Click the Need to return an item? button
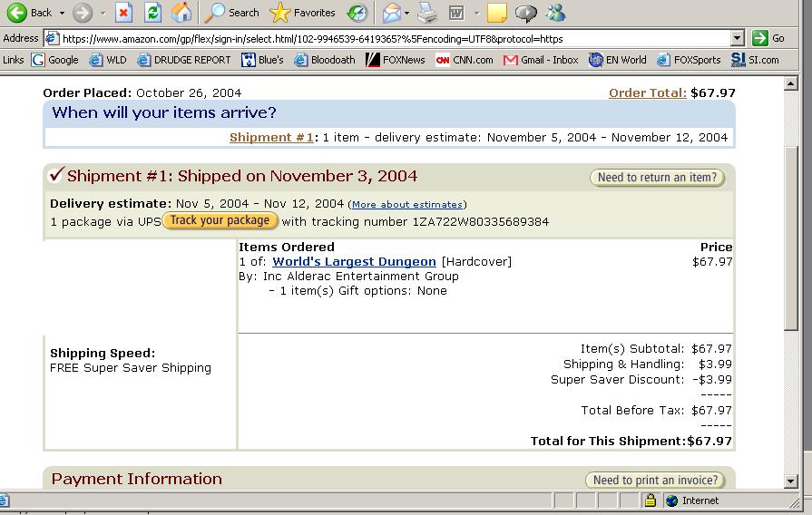The height and width of the screenshot is (515, 812). click(657, 178)
